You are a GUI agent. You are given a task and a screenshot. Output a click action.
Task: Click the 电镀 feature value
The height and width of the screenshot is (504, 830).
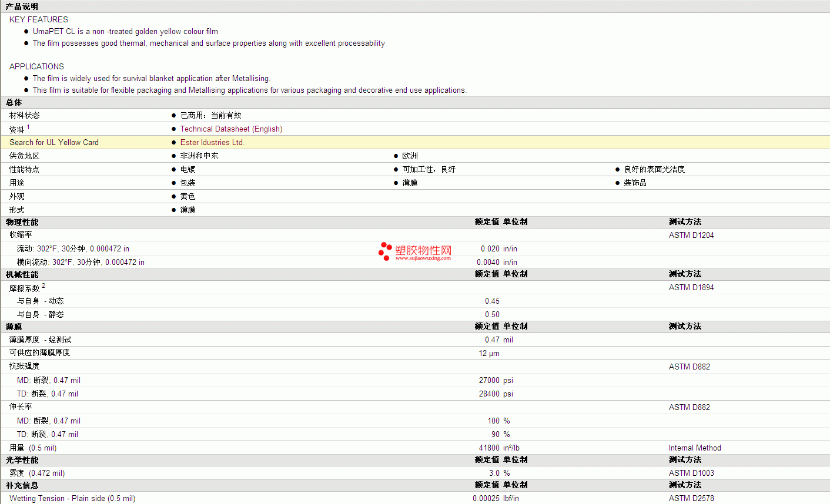point(188,169)
